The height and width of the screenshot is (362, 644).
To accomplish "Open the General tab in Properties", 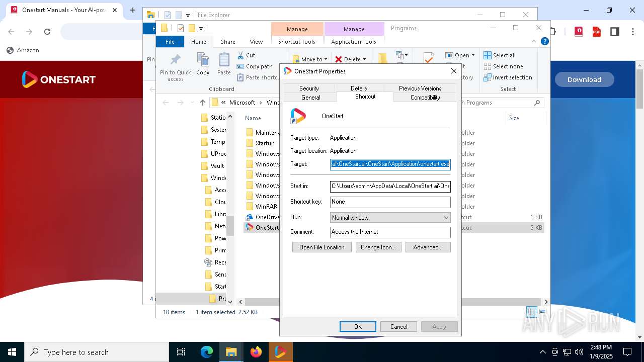I will [x=310, y=98].
